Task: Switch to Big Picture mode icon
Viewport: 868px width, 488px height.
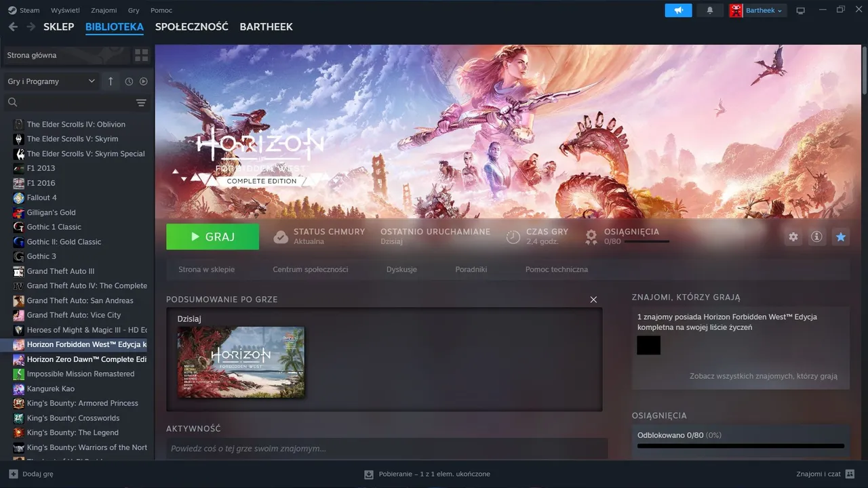Action: point(800,10)
